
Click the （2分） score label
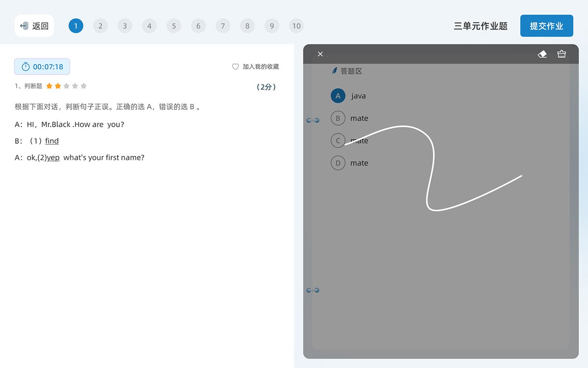(266, 87)
